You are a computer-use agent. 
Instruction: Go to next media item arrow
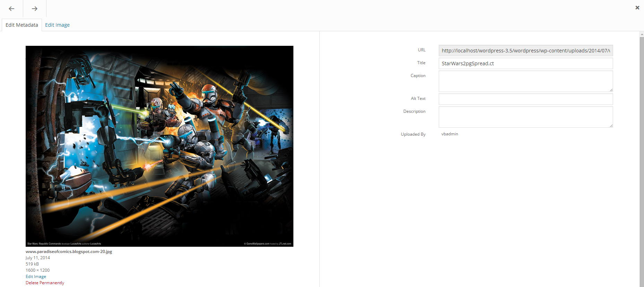pyautogui.click(x=35, y=9)
